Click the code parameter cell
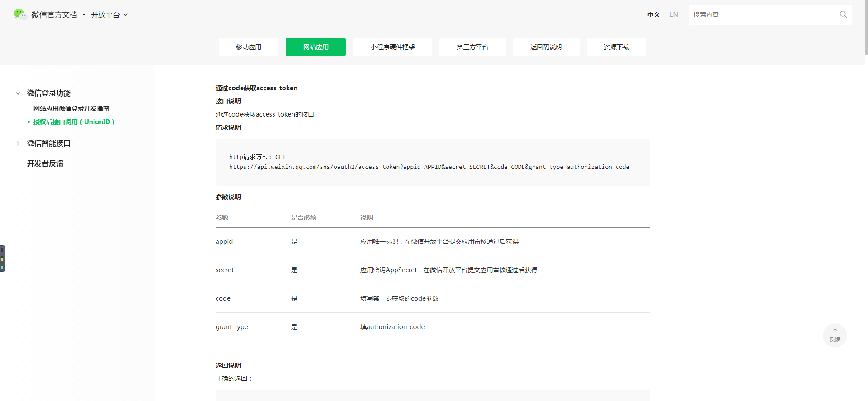868x401 pixels. (x=223, y=298)
